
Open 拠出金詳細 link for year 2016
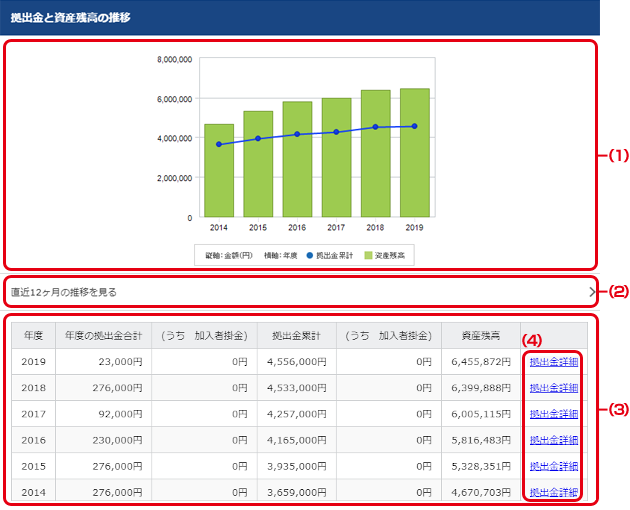[553, 440]
